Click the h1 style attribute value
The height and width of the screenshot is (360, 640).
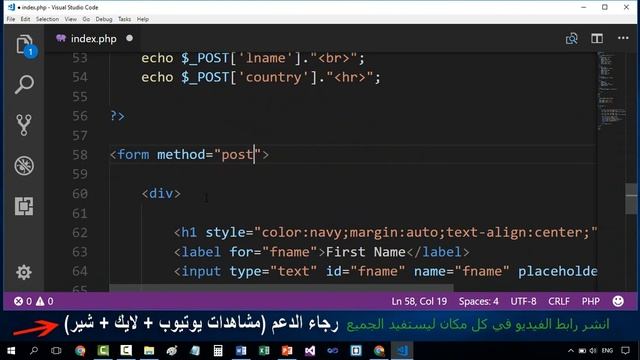click(426, 232)
